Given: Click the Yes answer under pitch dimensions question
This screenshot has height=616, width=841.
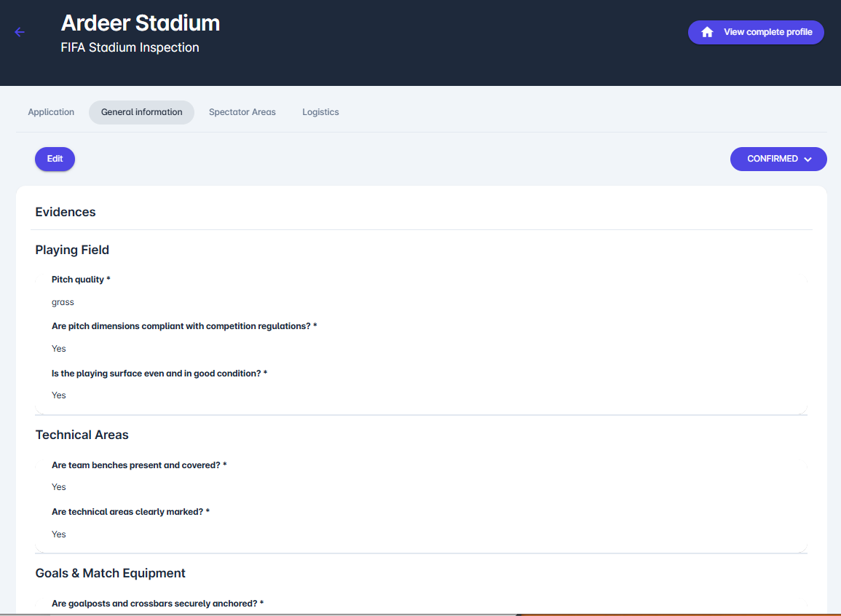Looking at the screenshot, I should [58, 348].
